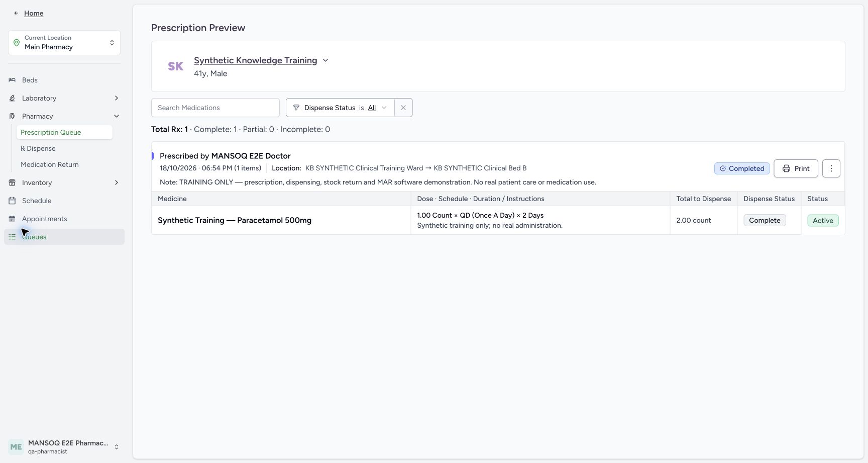Open the Schedule section
The height and width of the screenshot is (463, 868).
coord(64,201)
